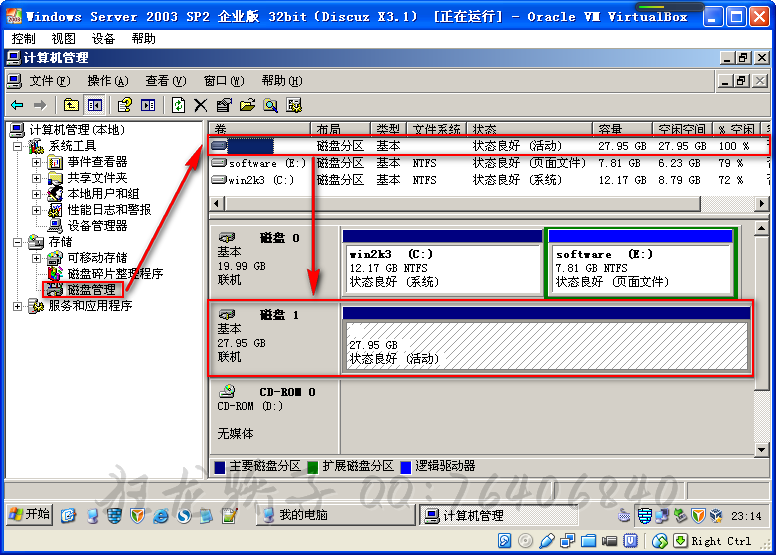Click VirtualBox optical disc status icon
Viewport: 776px width, 555px height.
[525, 541]
